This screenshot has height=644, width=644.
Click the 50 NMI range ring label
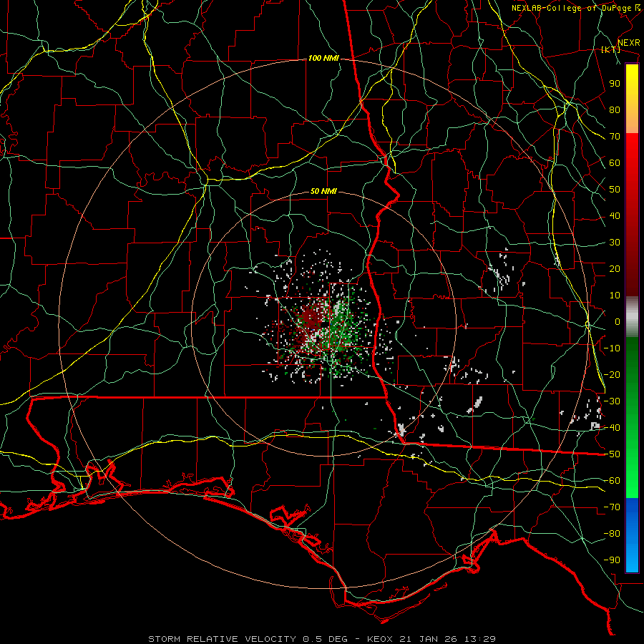(x=323, y=191)
